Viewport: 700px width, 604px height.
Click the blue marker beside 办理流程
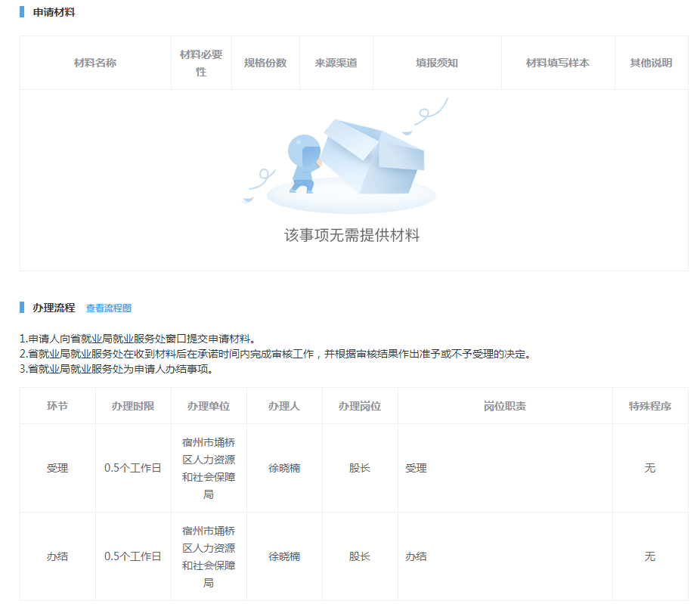click(22, 308)
